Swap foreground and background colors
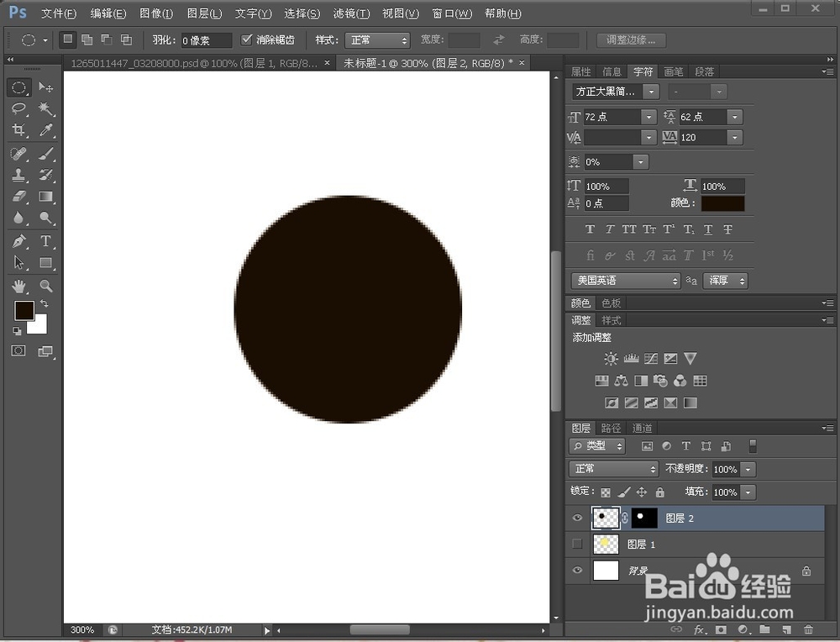Viewport: 840px width, 642px height. click(x=45, y=304)
